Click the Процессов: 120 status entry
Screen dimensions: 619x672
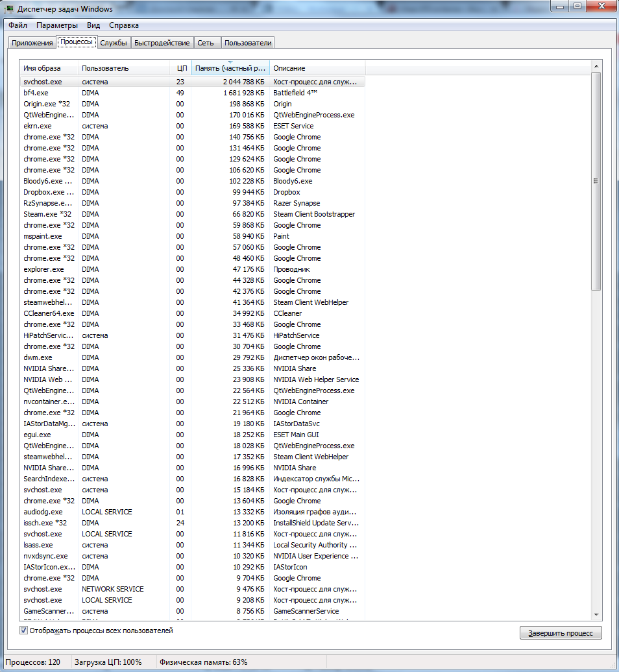[33, 662]
